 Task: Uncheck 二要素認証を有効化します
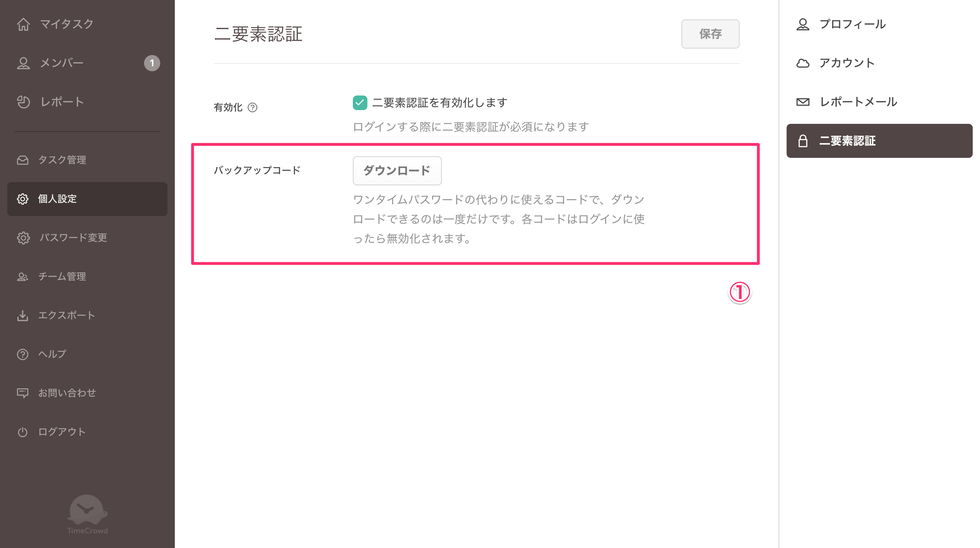point(360,103)
